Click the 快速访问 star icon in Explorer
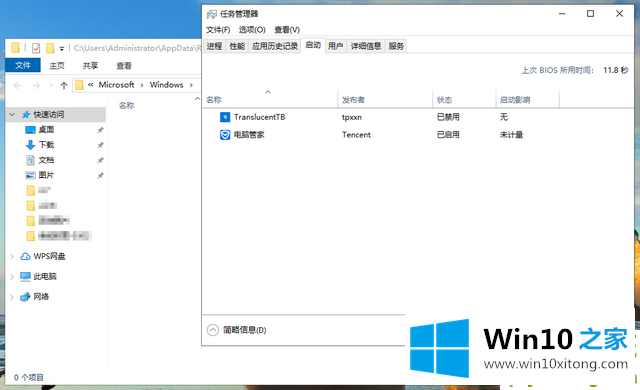 pos(26,115)
